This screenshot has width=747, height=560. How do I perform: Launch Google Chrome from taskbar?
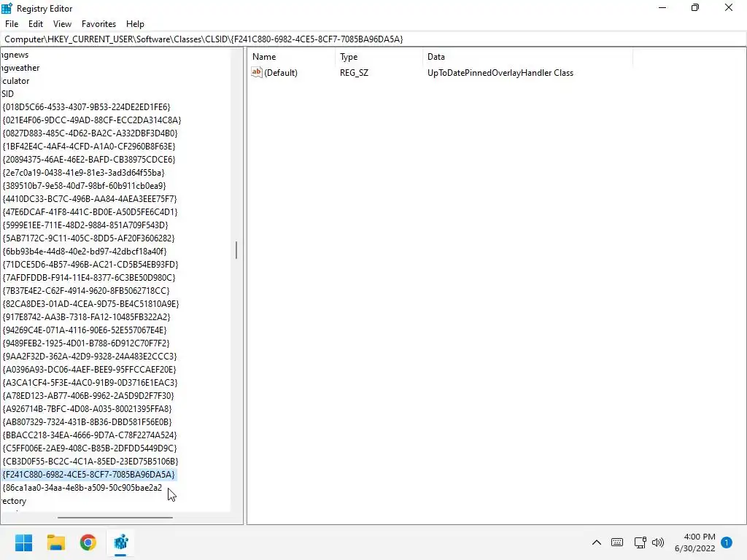coord(88,542)
